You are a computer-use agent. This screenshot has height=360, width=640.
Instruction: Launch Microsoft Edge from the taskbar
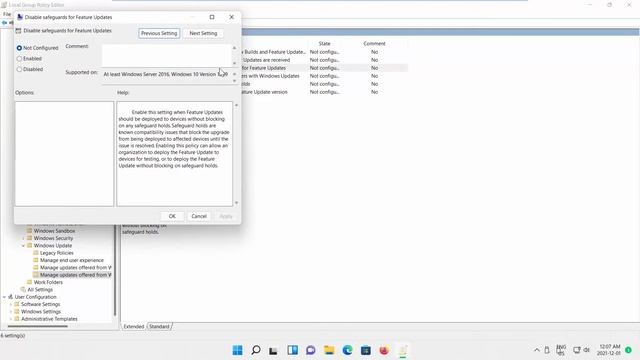(x=347, y=350)
